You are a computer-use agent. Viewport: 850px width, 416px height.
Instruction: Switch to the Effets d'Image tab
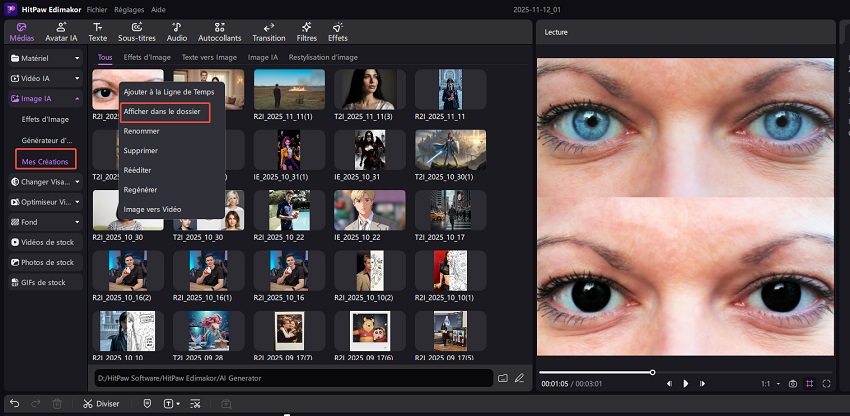(x=147, y=57)
